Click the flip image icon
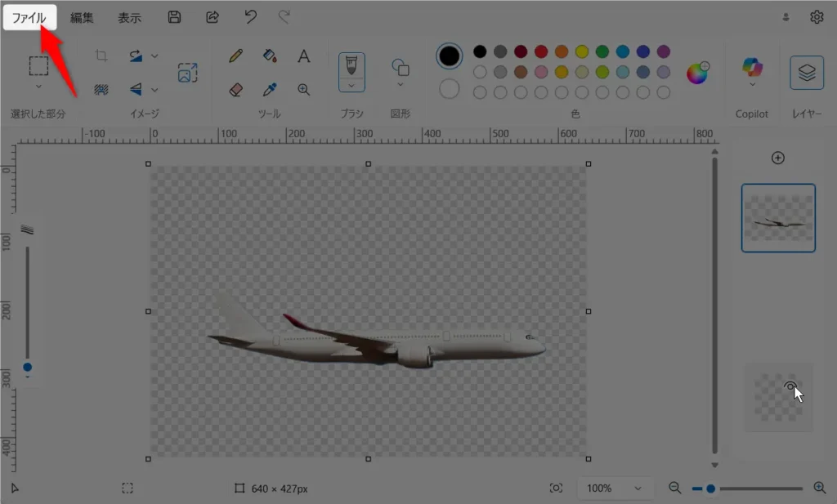Screen dimensions: 837x504 tap(136, 90)
